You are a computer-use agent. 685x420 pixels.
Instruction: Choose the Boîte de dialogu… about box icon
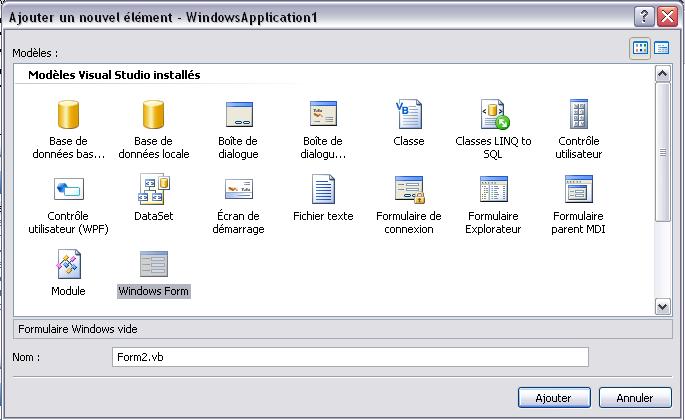323,114
